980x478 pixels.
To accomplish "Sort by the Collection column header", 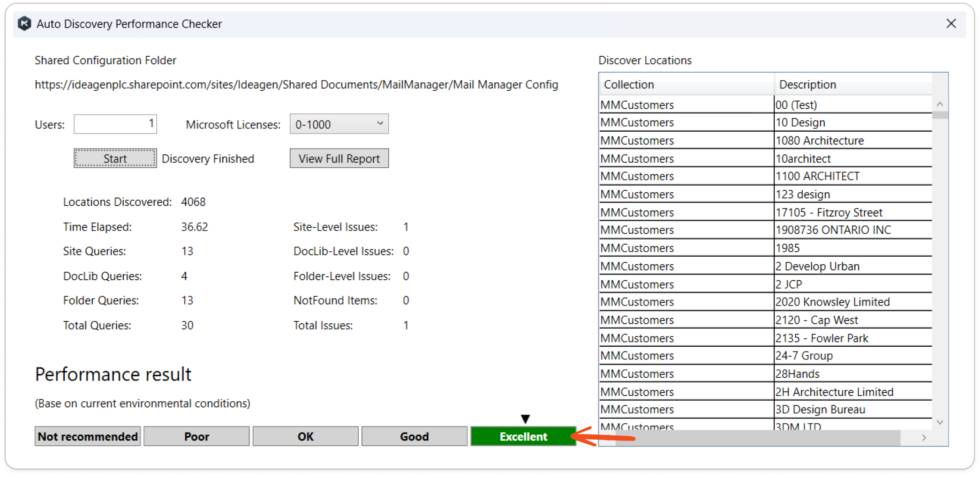I will pos(686,85).
